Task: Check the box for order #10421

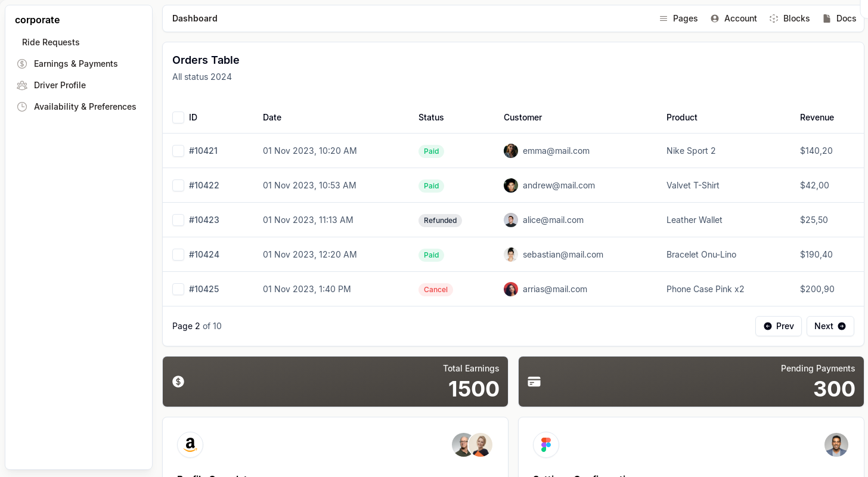Action: 178,151
